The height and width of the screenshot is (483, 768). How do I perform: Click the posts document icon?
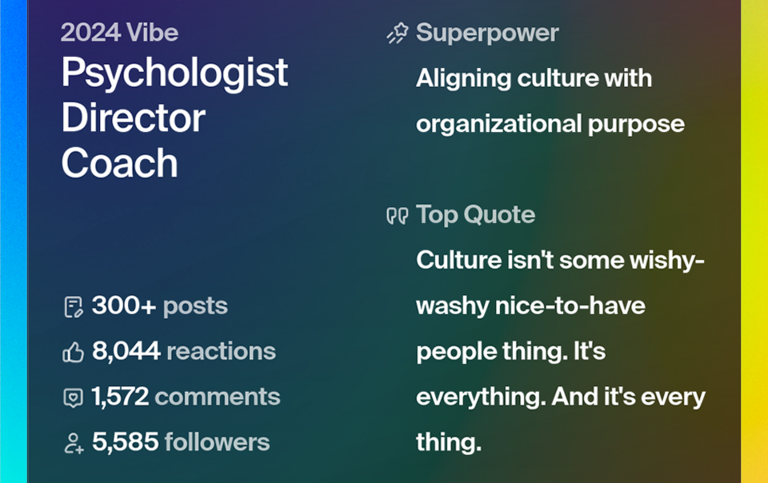[73, 307]
